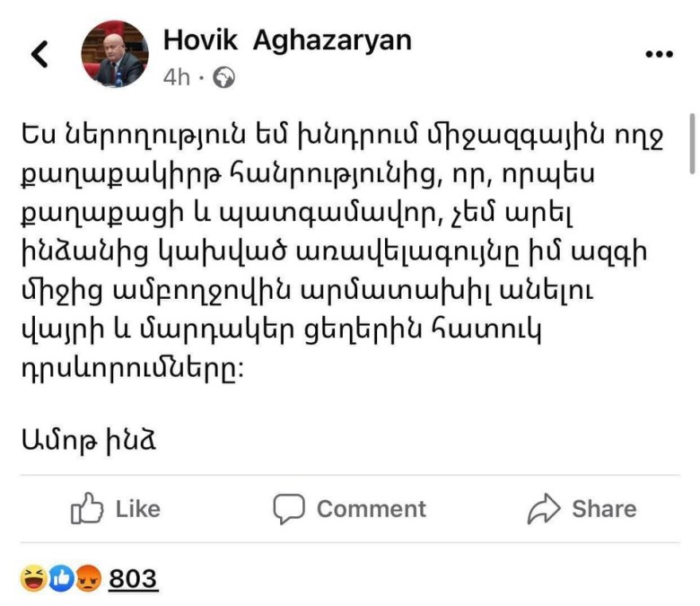Open the three-dot post options menu
The image size is (700, 606).
point(660,55)
